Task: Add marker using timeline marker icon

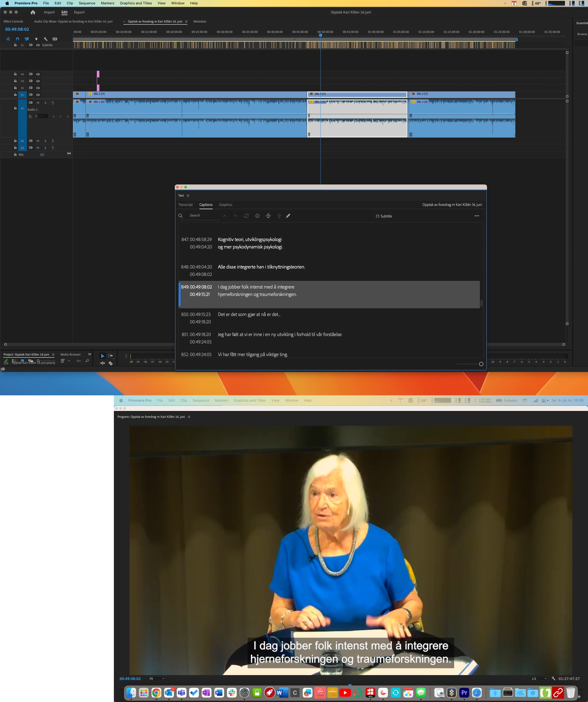Action: tap(36, 39)
